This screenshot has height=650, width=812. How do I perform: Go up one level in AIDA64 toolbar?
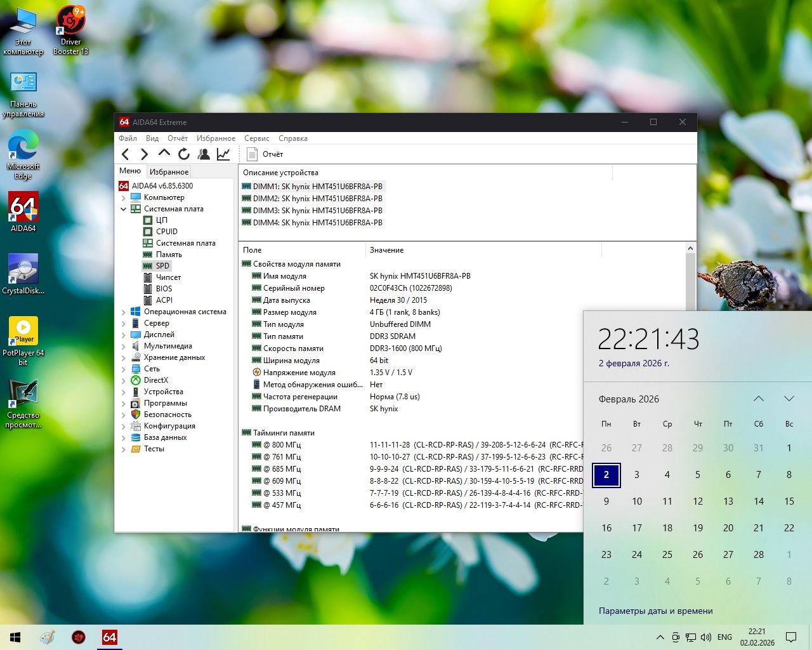tap(164, 154)
